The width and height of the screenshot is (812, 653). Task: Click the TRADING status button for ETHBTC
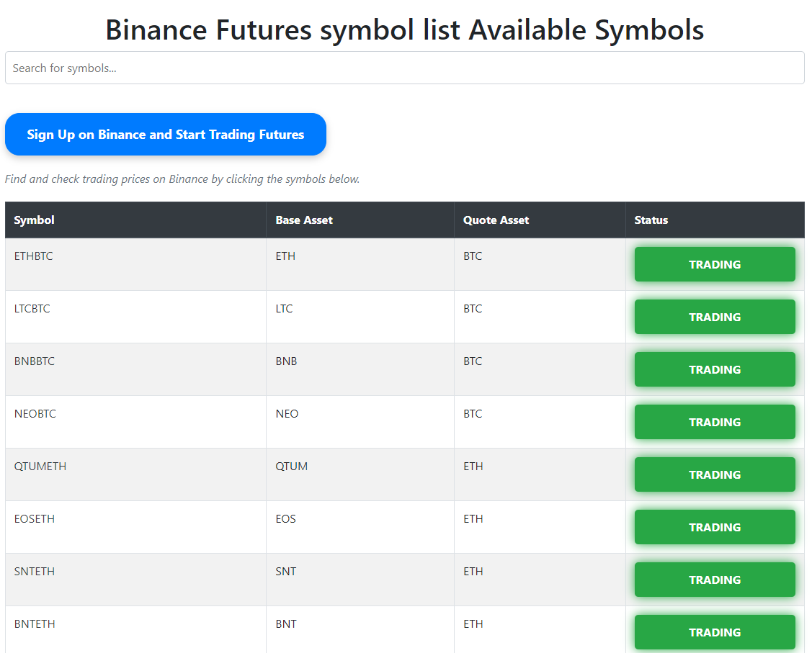715,264
